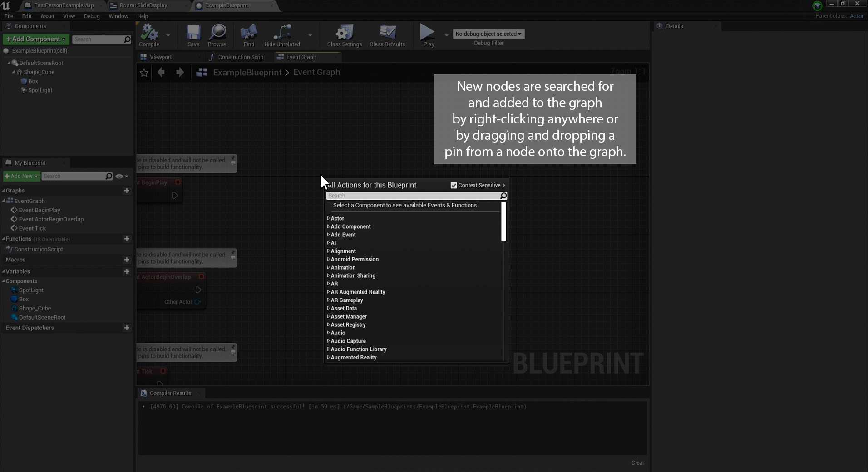868x472 pixels.
Task: Click the My Blueprint search magnifier icon
Action: (x=108, y=176)
